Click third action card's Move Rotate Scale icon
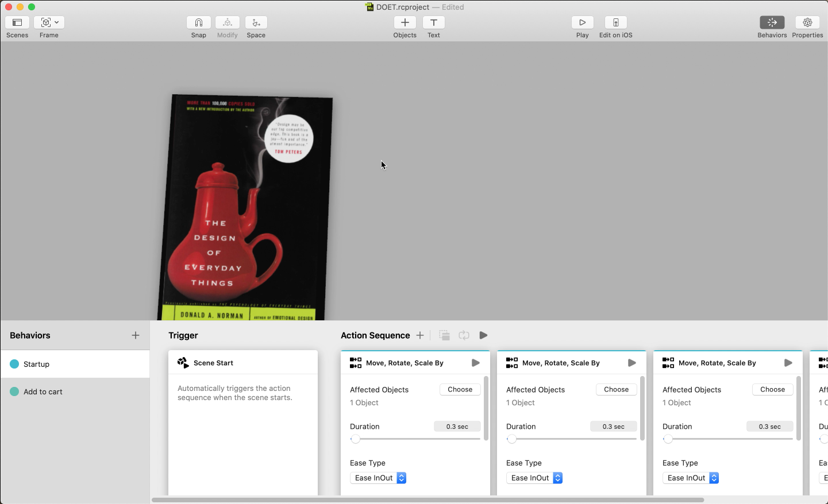This screenshot has width=828, height=504. pos(668,363)
